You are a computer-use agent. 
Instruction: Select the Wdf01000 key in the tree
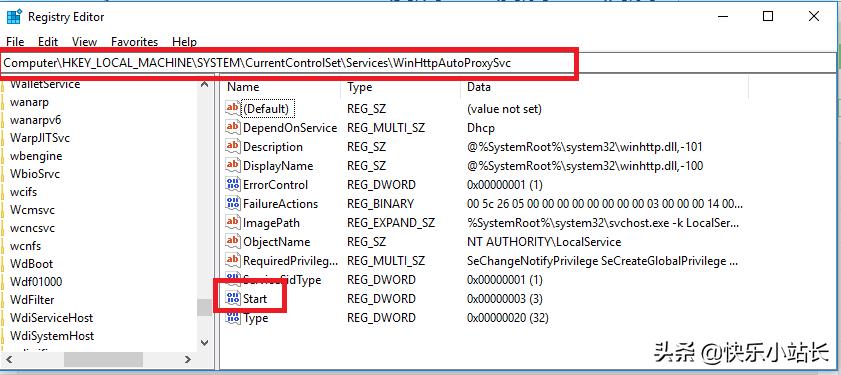point(36,282)
